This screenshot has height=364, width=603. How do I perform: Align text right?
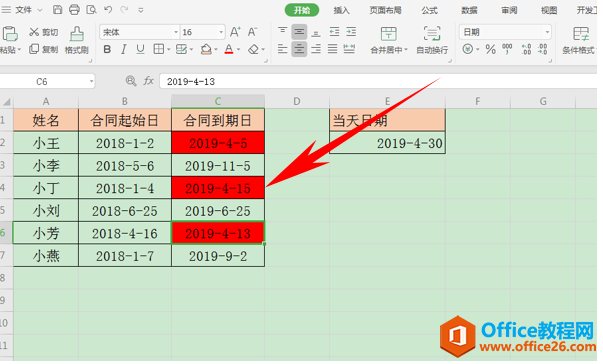(x=316, y=49)
